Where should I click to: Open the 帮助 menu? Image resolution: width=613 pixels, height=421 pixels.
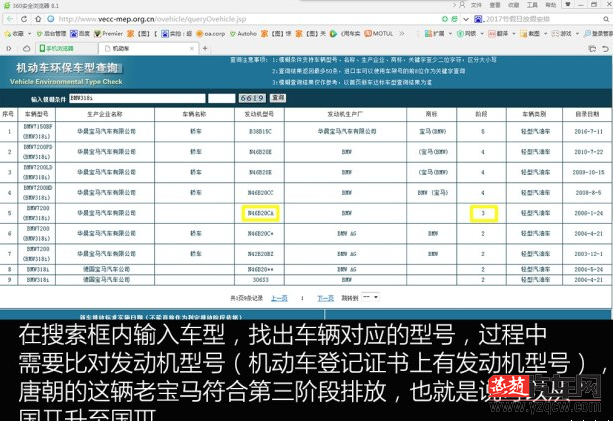pyautogui.click(x=550, y=5)
